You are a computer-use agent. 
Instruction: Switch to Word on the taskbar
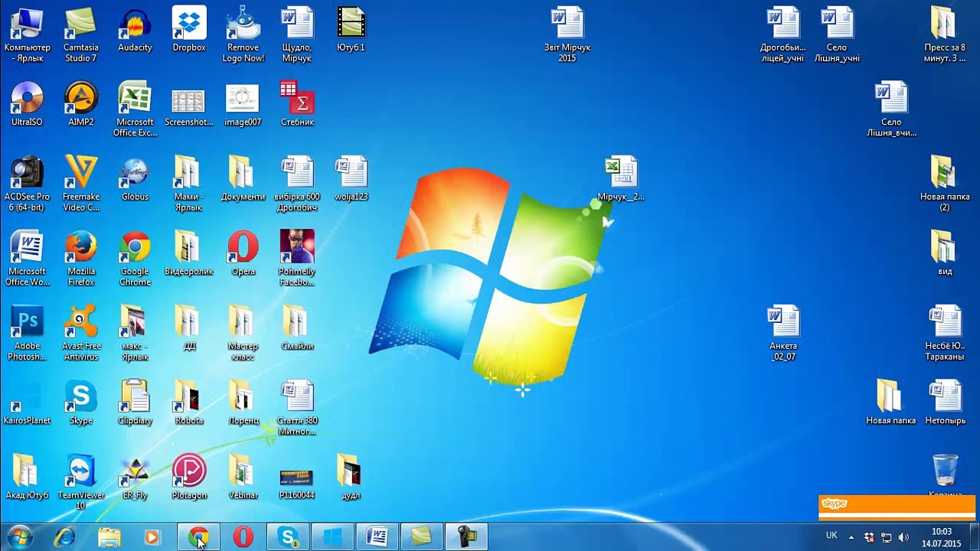click(x=377, y=537)
